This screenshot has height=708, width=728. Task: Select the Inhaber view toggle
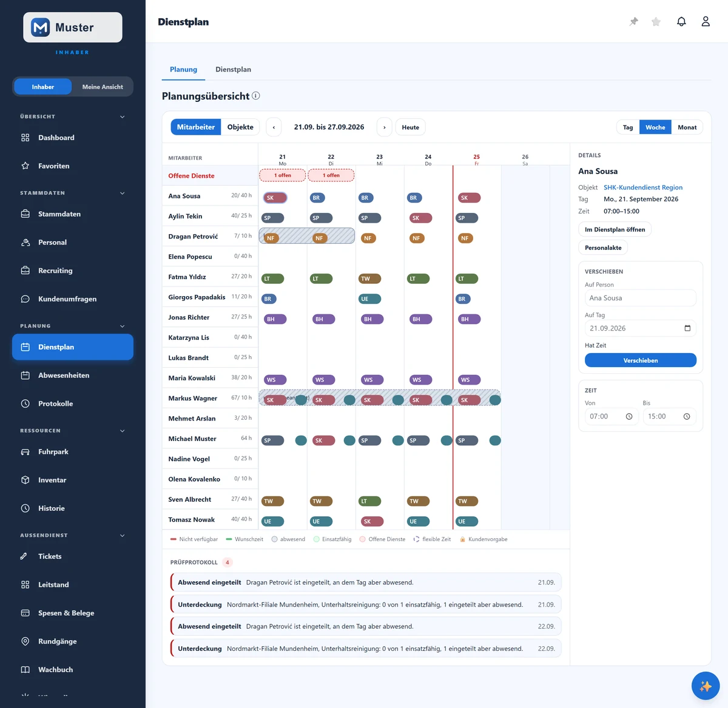tap(43, 87)
